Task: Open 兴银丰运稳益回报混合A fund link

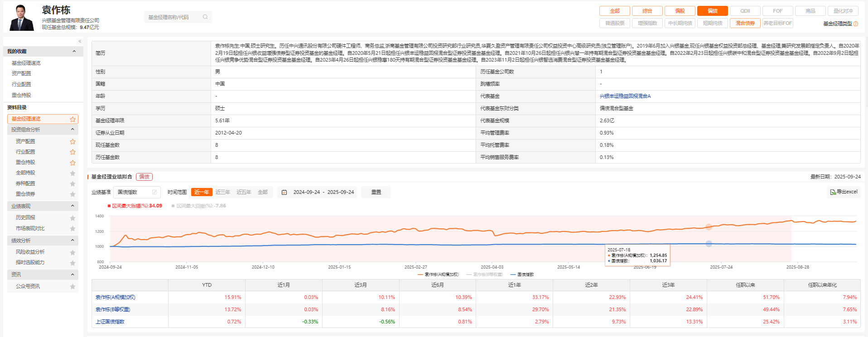Action: (x=625, y=96)
